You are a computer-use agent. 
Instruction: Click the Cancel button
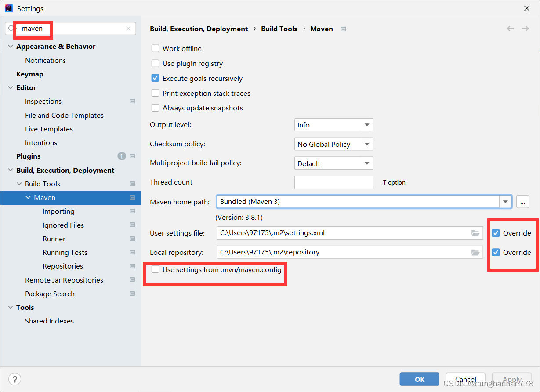click(465, 379)
